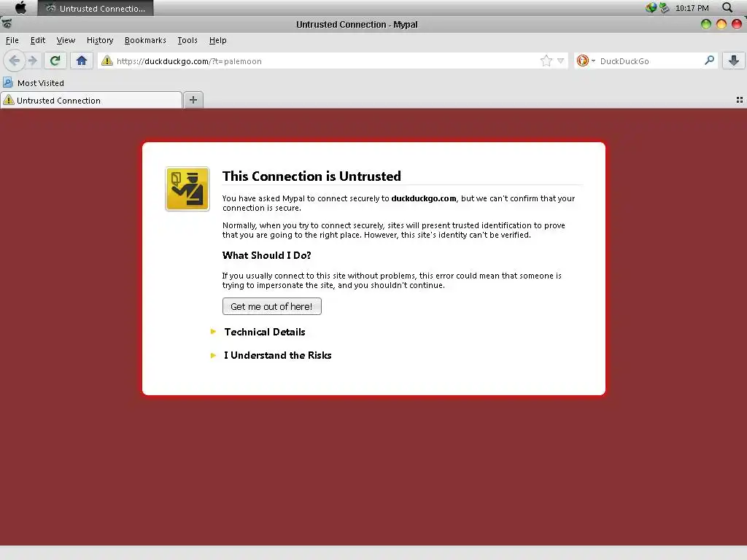Screen dimensions: 747x560
Task: Open the Edit menu
Action: [x=38, y=40]
